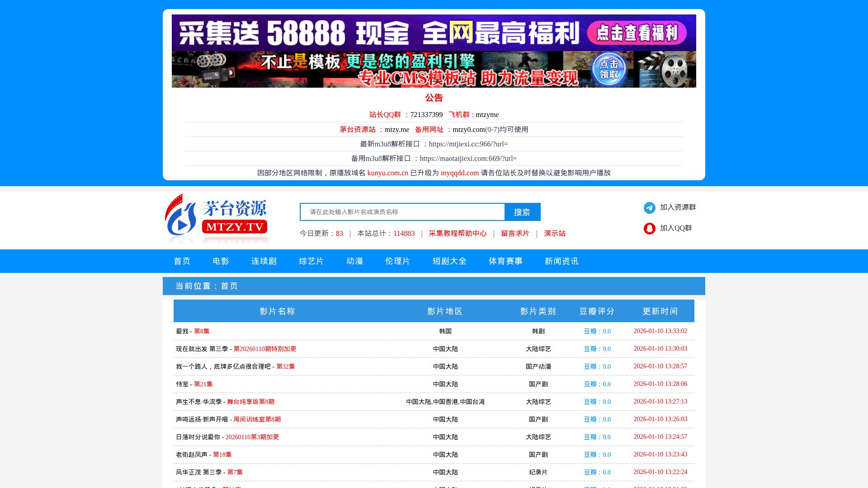The image size is (868, 488).
Task: Select the 短剧大全 menu item
Action: coord(449,261)
